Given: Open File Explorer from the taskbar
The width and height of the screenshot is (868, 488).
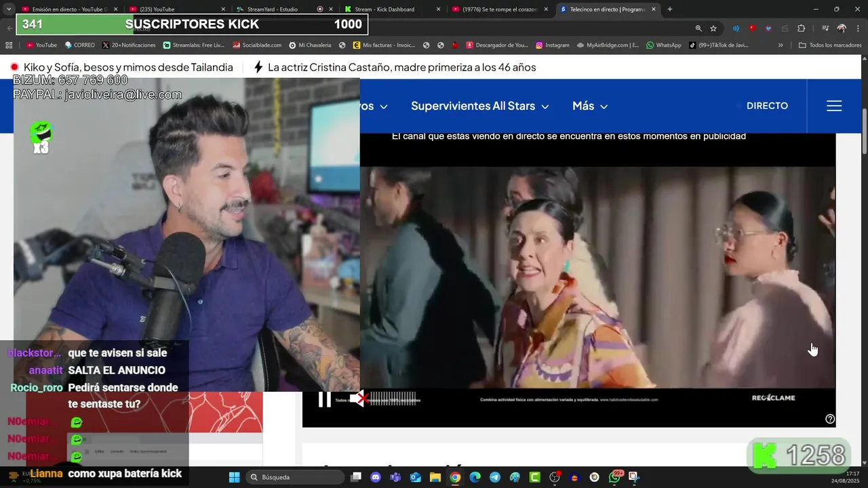Looking at the screenshot, I should [435, 477].
